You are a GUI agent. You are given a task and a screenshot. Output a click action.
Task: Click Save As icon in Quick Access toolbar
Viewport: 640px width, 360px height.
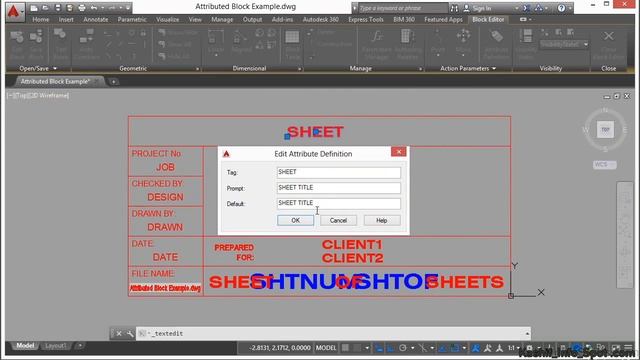point(69,8)
